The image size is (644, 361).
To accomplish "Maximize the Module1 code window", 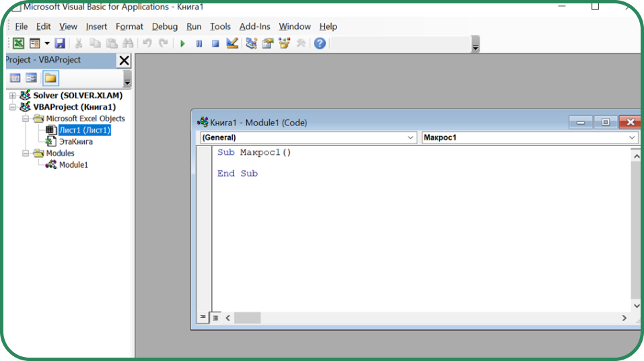I will [x=606, y=122].
